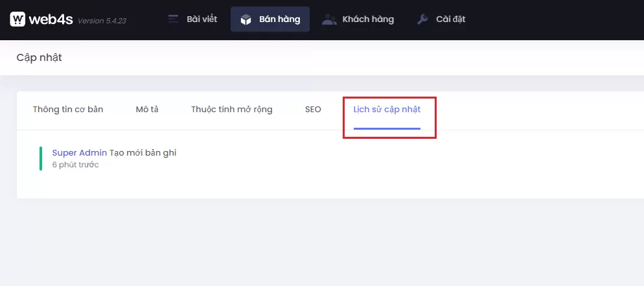Click the Super Admin user link
The image size is (644, 286).
[80, 153]
